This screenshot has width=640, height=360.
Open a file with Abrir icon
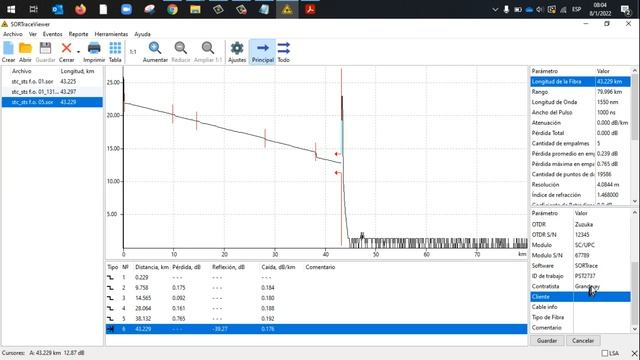(25, 52)
